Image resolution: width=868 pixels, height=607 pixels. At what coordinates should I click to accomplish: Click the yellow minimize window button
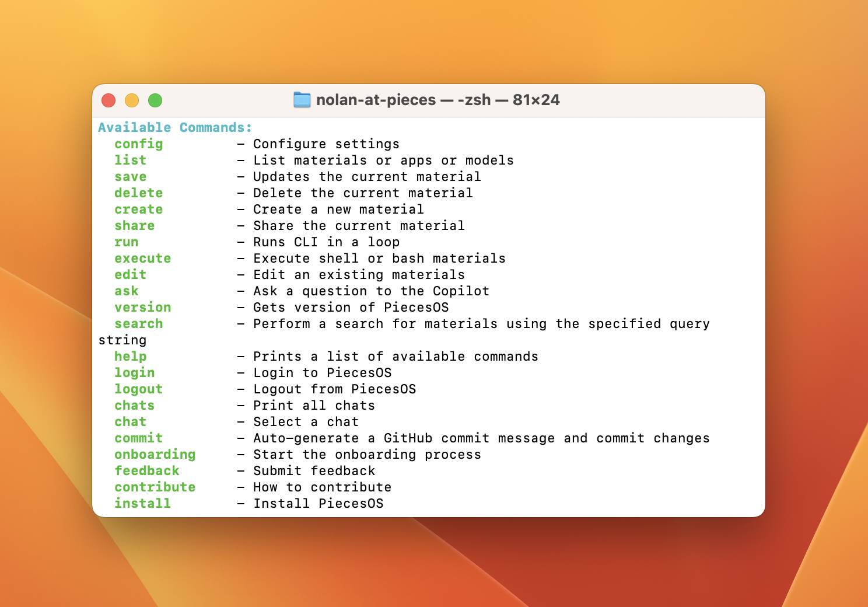[132, 100]
